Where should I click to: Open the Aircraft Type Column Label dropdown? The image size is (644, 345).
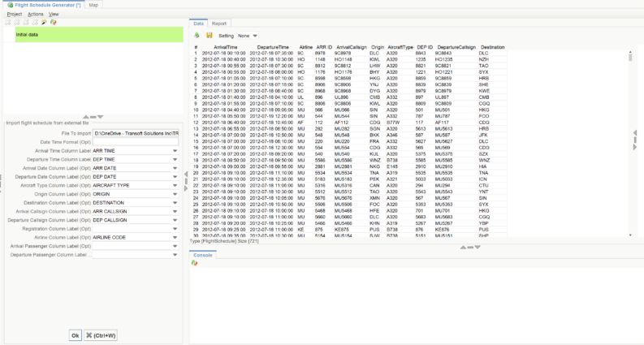tap(175, 185)
